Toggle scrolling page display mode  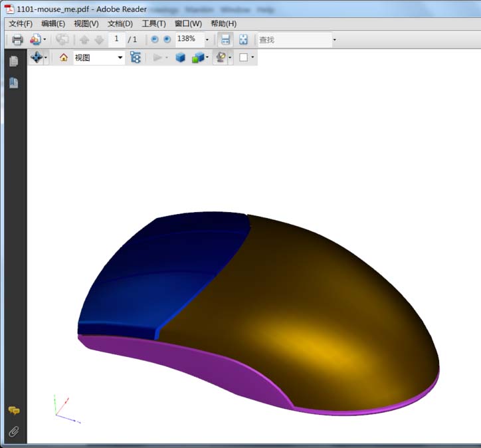pos(226,40)
